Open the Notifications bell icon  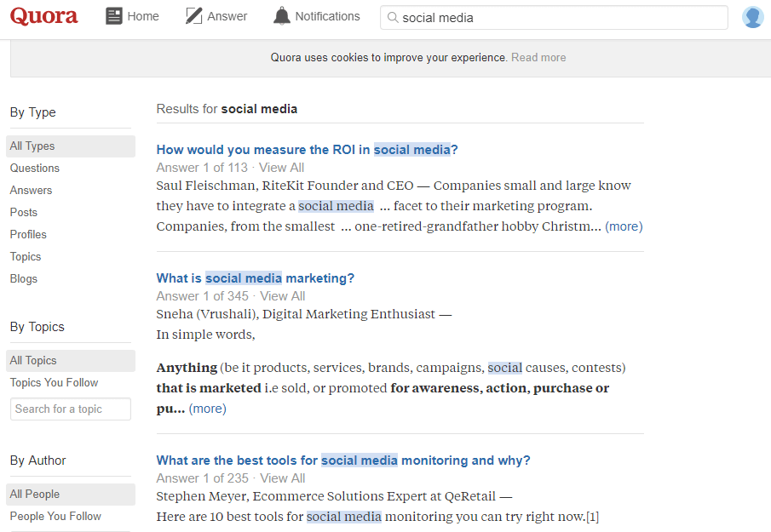(x=282, y=16)
